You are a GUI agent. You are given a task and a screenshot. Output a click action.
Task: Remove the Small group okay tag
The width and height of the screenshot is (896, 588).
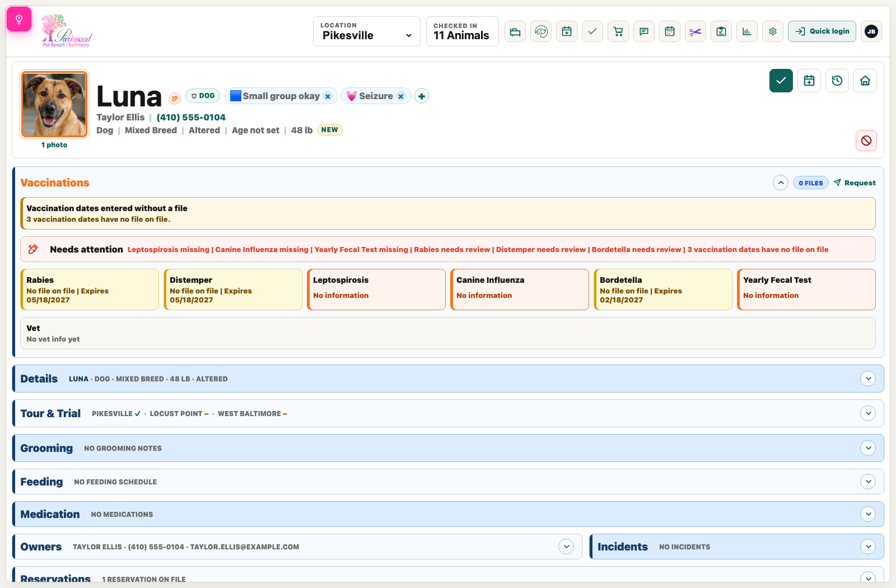pyautogui.click(x=328, y=96)
